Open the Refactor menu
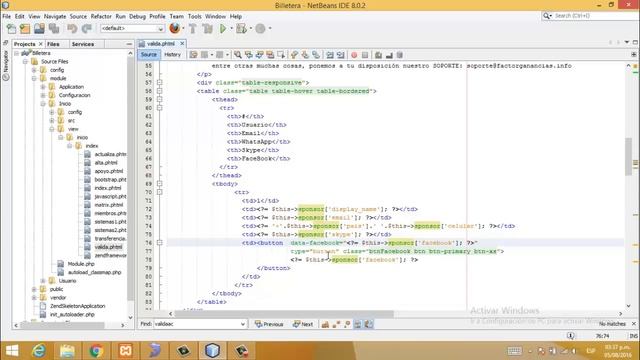 (101, 16)
